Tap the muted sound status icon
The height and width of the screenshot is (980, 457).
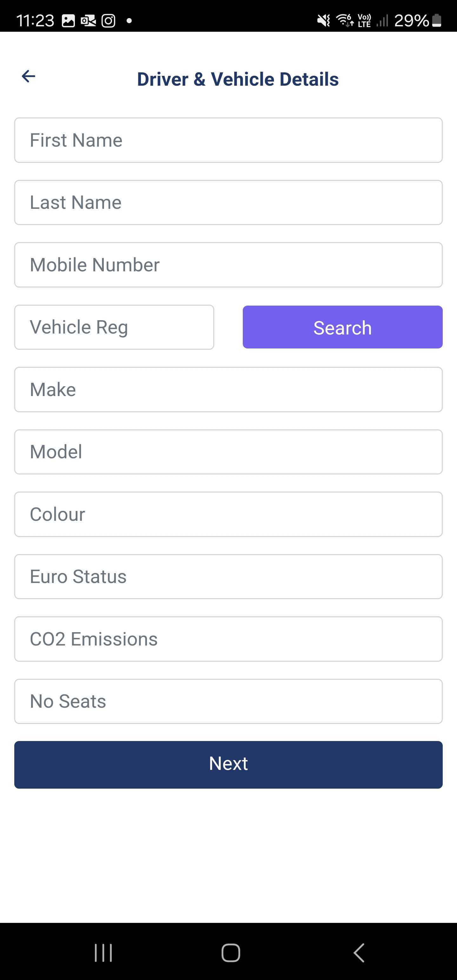(x=324, y=21)
